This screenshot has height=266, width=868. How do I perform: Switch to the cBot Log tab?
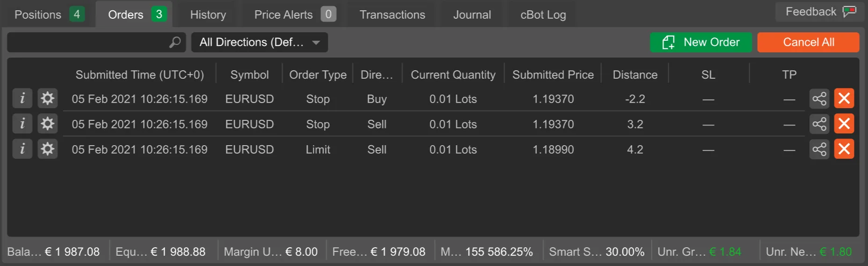[543, 15]
